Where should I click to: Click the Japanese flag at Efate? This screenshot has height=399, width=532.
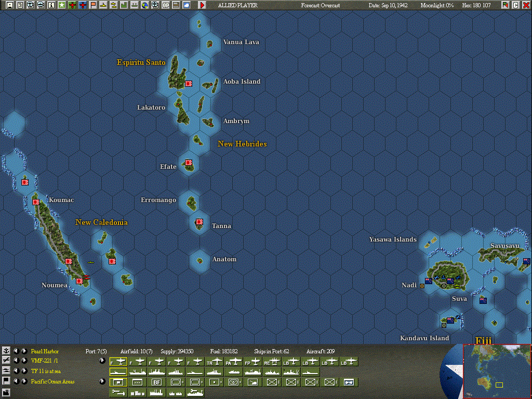tap(189, 163)
